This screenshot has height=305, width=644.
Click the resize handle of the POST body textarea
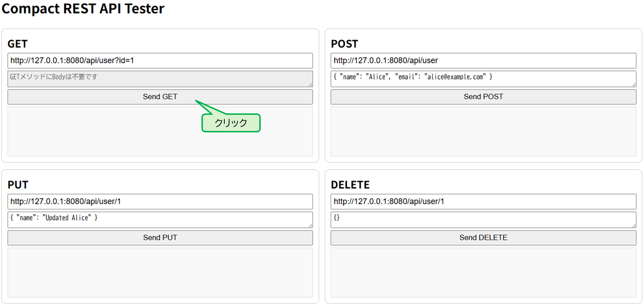point(635,85)
